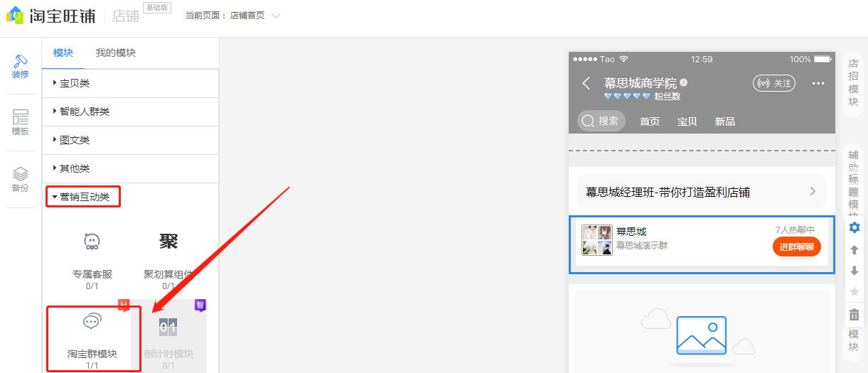
Task: Click the 关注 follow button
Action: (x=774, y=83)
